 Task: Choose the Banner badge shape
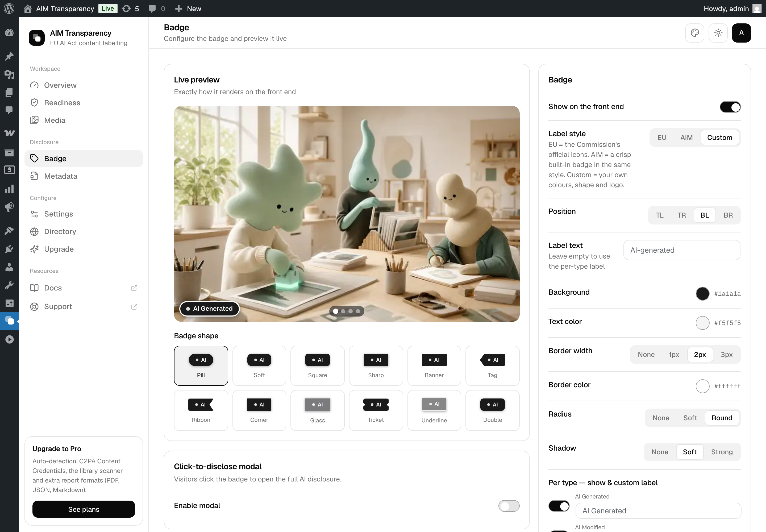click(434, 366)
